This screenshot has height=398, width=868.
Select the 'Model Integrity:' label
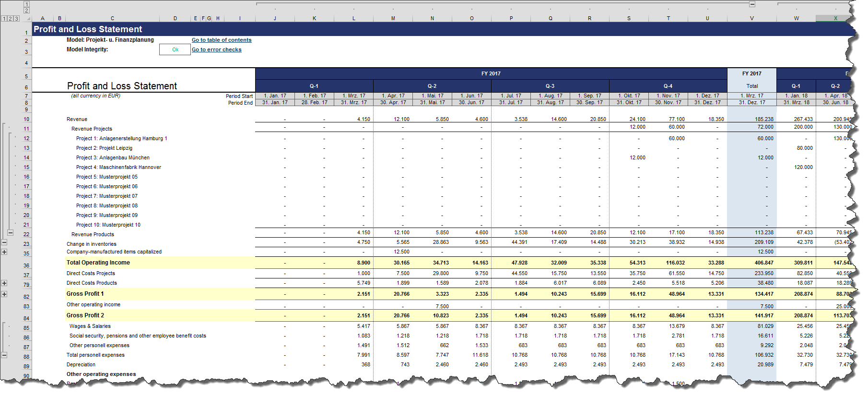point(87,49)
